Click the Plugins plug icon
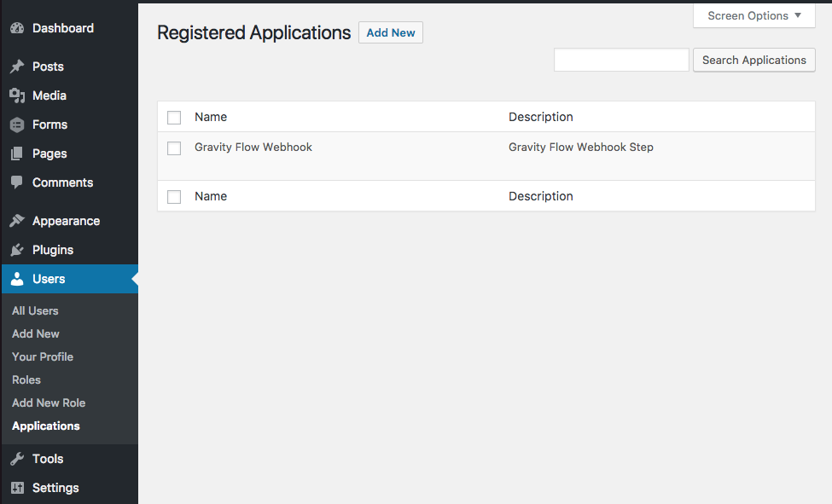 (x=17, y=250)
